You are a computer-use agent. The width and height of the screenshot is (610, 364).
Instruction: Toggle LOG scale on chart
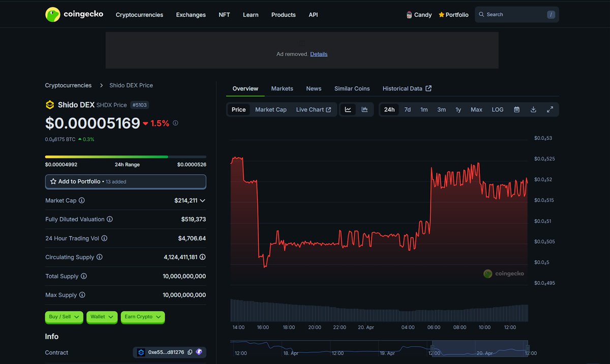coord(498,110)
